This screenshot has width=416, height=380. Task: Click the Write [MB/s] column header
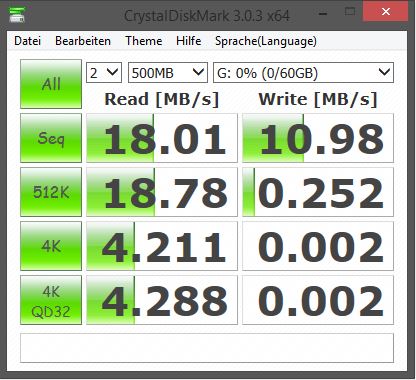click(x=318, y=99)
